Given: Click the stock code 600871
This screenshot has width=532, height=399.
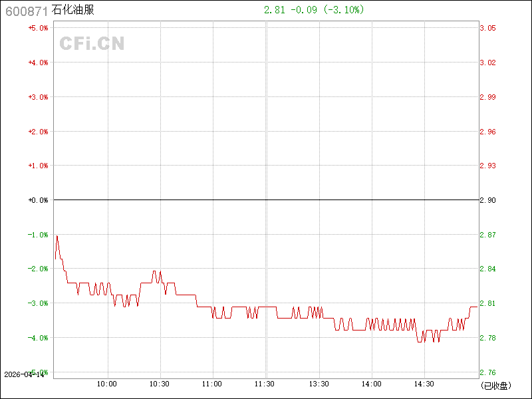Looking at the screenshot, I should (x=26, y=11).
